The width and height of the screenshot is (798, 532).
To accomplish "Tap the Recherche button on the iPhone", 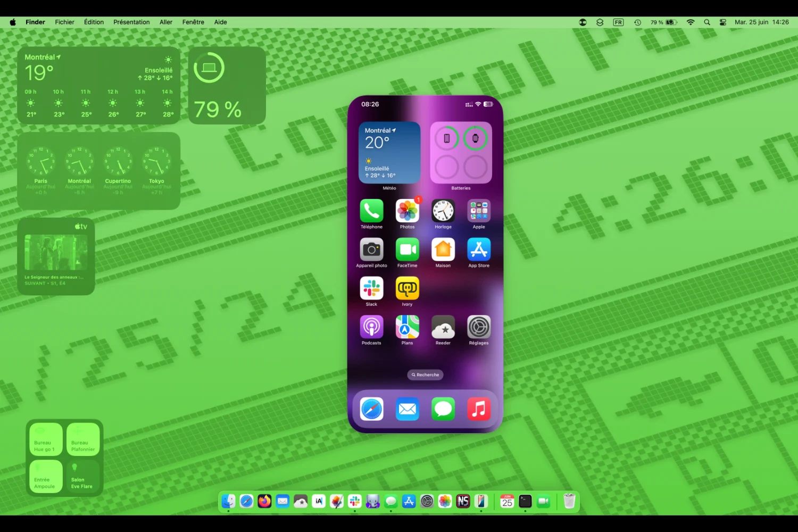I will click(425, 375).
